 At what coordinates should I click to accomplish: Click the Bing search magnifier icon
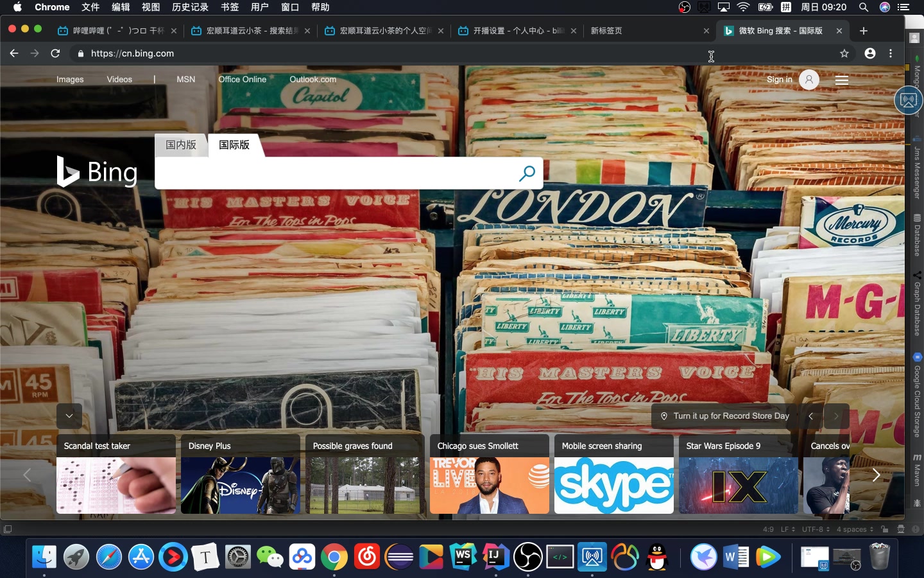pyautogui.click(x=527, y=173)
